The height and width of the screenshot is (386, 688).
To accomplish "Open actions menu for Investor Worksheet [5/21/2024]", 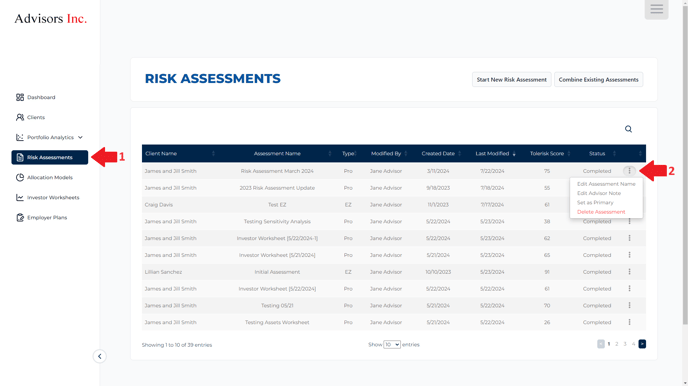I will click(x=629, y=255).
